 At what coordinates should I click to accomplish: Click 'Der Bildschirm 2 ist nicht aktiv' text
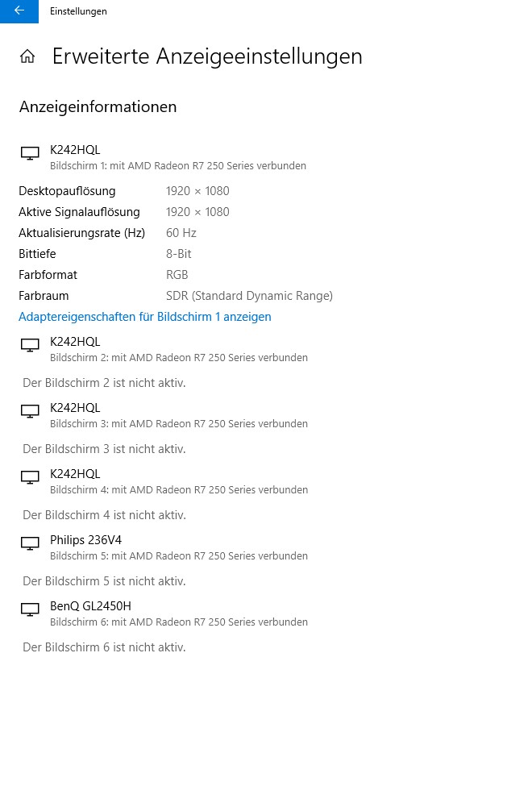click(104, 383)
